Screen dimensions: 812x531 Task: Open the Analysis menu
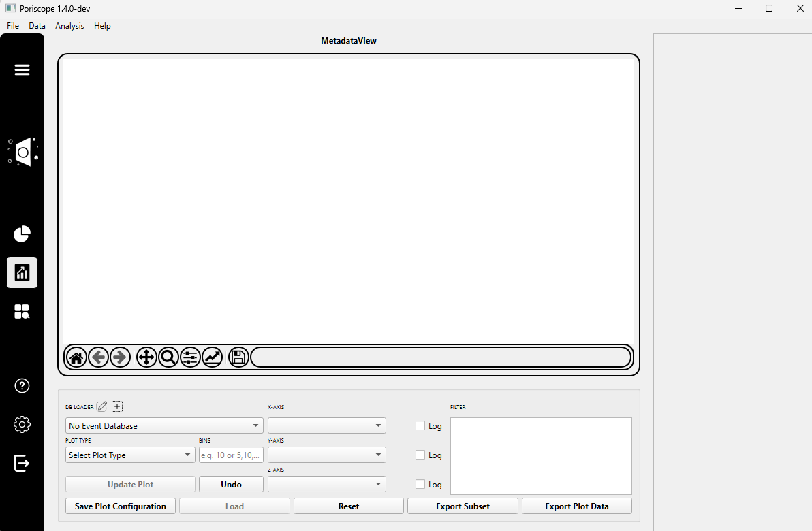[69, 26]
